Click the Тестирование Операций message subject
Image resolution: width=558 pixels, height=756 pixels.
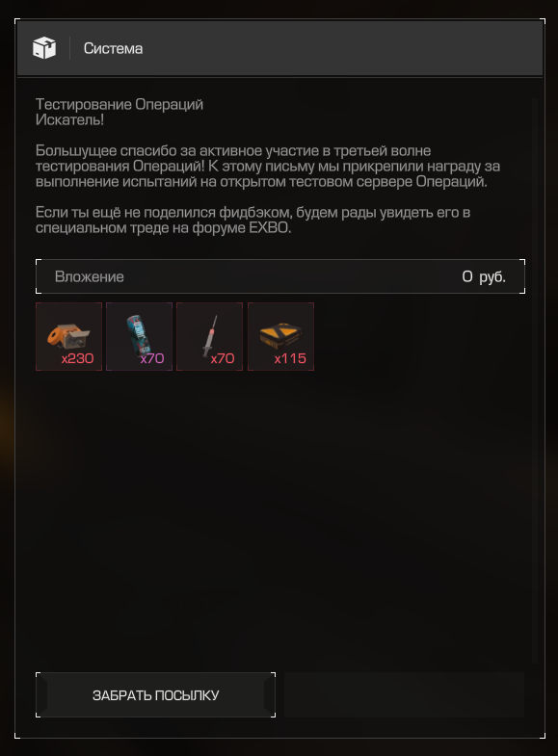(x=120, y=104)
